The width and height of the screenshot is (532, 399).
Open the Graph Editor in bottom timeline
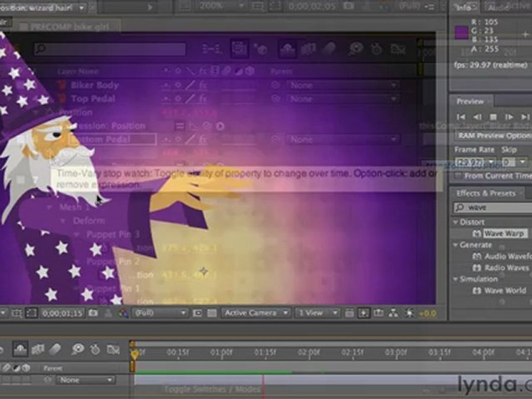pos(113,349)
